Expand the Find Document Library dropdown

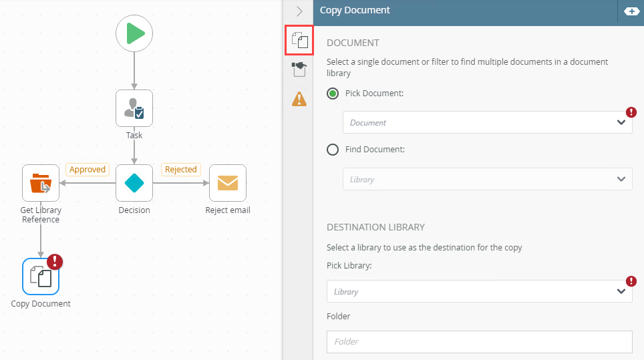pyautogui.click(x=487, y=179)
